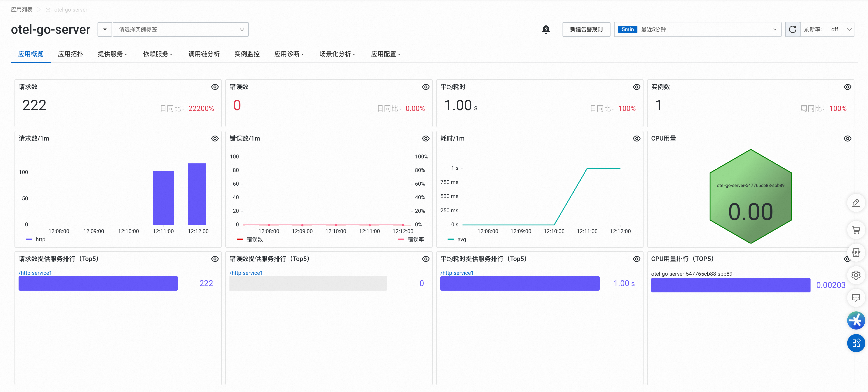Expand the application switcher arrow beside otel-go-server
The width and height of the screenshot is (868, 392).
(x=105, y=29)
